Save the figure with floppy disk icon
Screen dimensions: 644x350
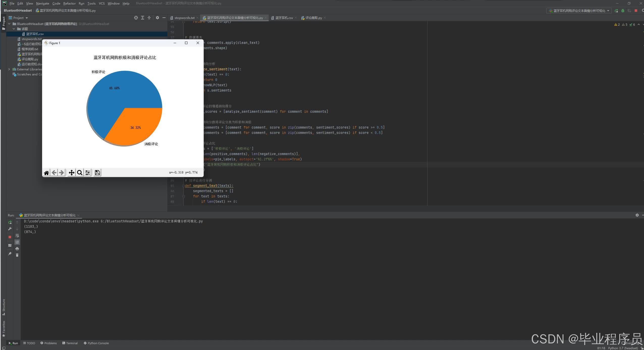click(x=97, y=173)
